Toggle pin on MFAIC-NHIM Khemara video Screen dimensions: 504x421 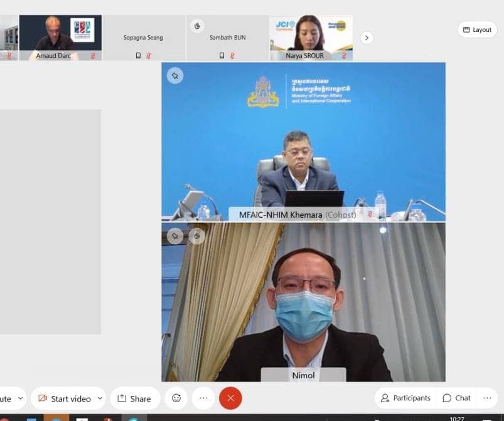[175, 76]
